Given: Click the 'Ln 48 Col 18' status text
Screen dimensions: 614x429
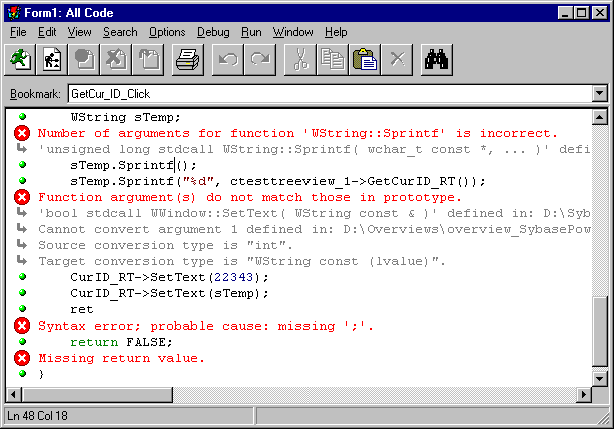Looking at the screenshot, I should point(38,416).
